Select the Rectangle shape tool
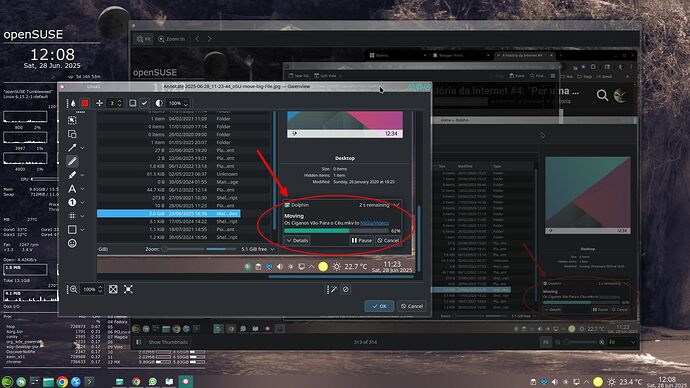 tap(72, 230)
